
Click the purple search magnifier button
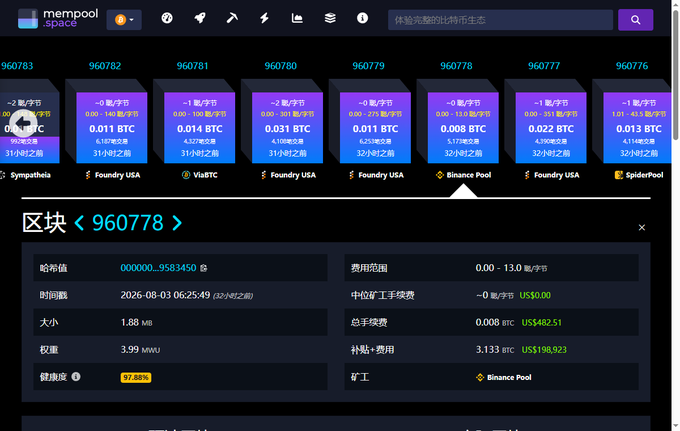point(635,20)
